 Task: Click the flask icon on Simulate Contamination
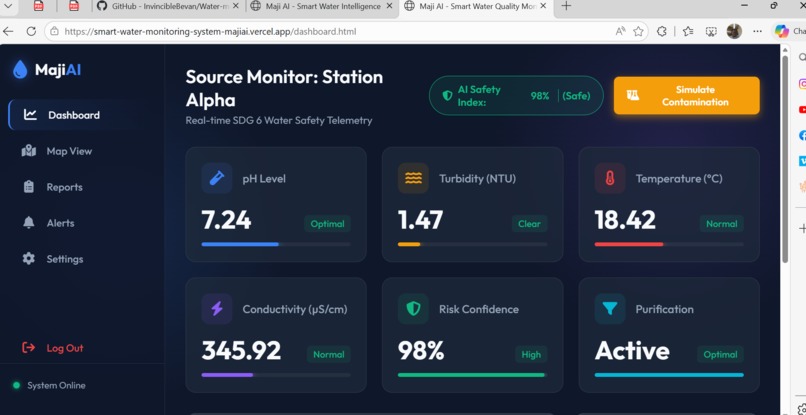click(633, 96)
